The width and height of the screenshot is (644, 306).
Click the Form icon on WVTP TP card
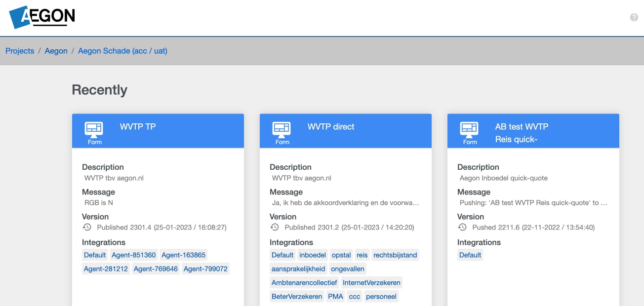tap(94, 133)
